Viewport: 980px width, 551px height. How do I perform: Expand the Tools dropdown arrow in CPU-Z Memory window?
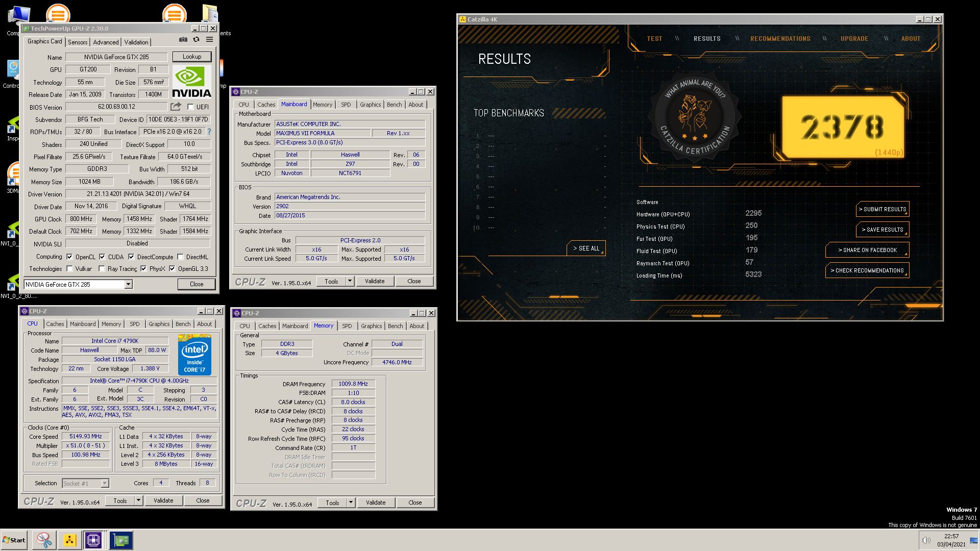tap(351, 503)
